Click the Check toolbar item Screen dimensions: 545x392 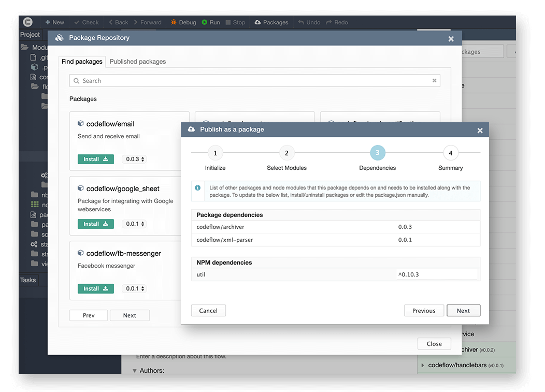tap(87, 22)
